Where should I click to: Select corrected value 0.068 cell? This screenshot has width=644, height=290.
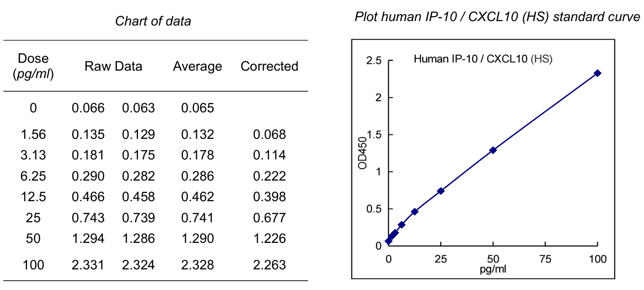[269, 134]
